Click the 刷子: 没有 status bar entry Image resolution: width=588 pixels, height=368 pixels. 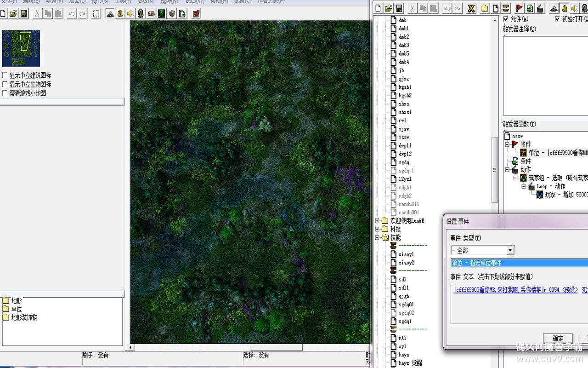click(96, 355)
